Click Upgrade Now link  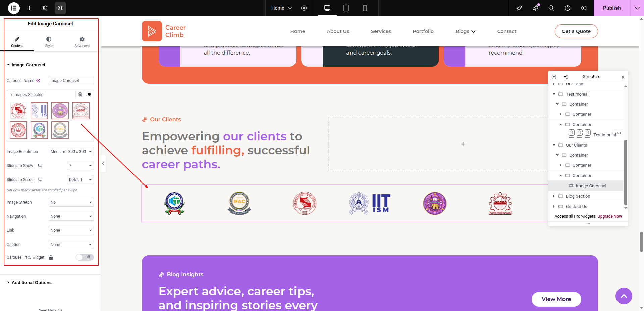pyautogui.click(x=609, y=216)
